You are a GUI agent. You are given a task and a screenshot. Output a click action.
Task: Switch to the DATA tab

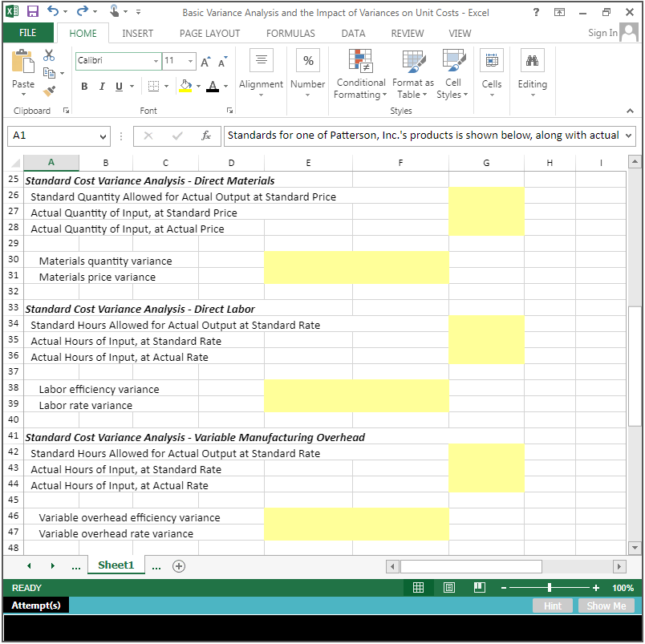353,34
